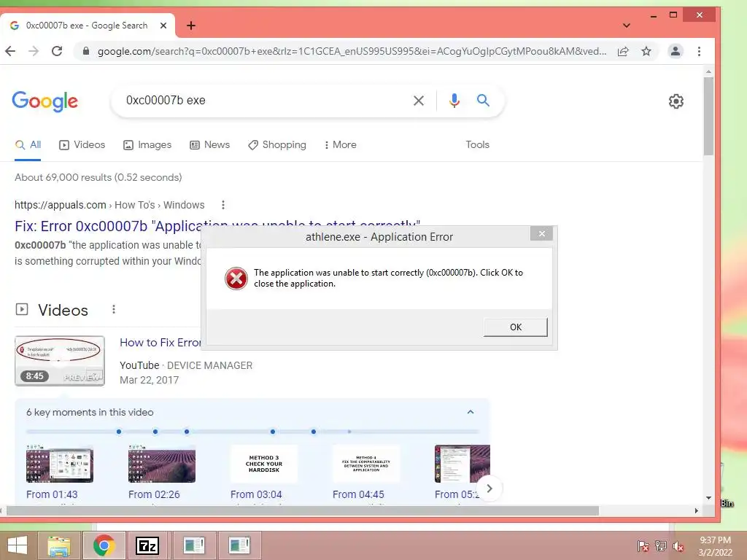747x560 pixels.
Task: Open the Windows Start button
Action: 18,545
